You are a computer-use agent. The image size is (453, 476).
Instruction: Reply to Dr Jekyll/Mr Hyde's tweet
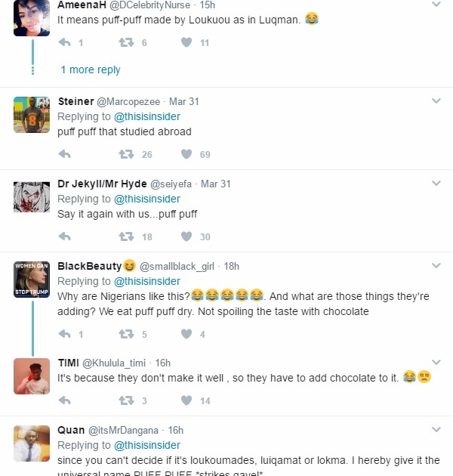pyautogui.click(x=65, y=237)
